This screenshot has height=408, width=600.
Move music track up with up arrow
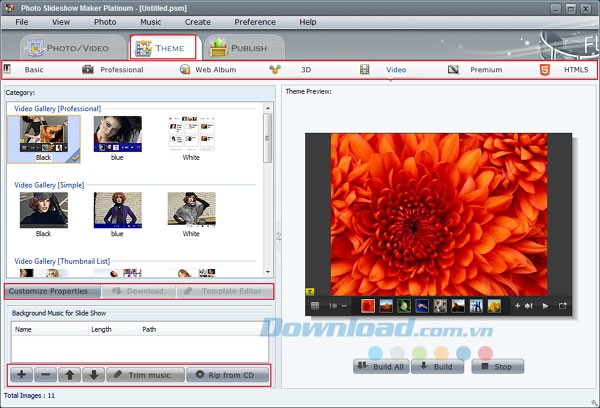pos(69,375)
